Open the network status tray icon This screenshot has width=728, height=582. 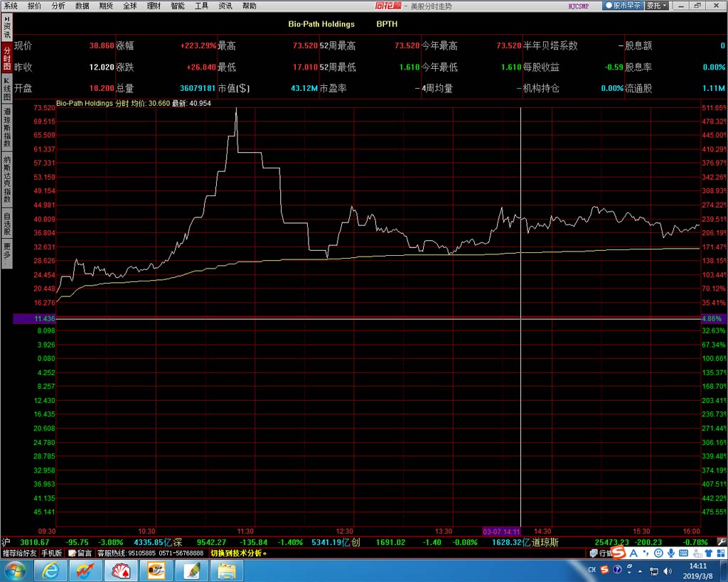tap(654, 571)
